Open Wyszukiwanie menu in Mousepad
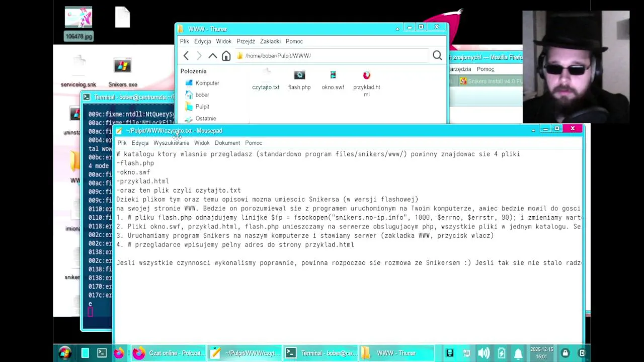Viewport: 644px width, 362px height. 171,143
